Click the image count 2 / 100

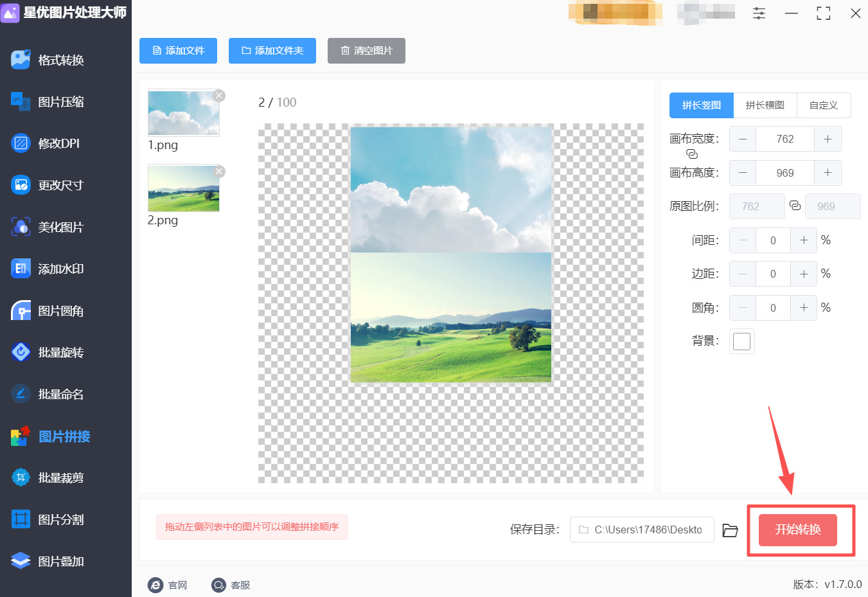278,102
